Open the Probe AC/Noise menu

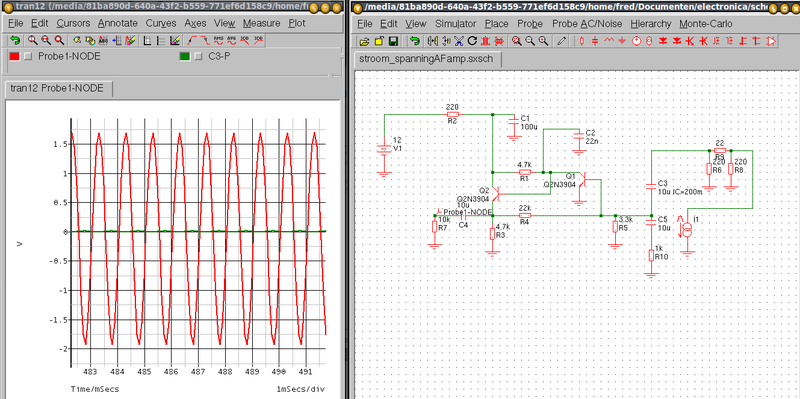586,23
